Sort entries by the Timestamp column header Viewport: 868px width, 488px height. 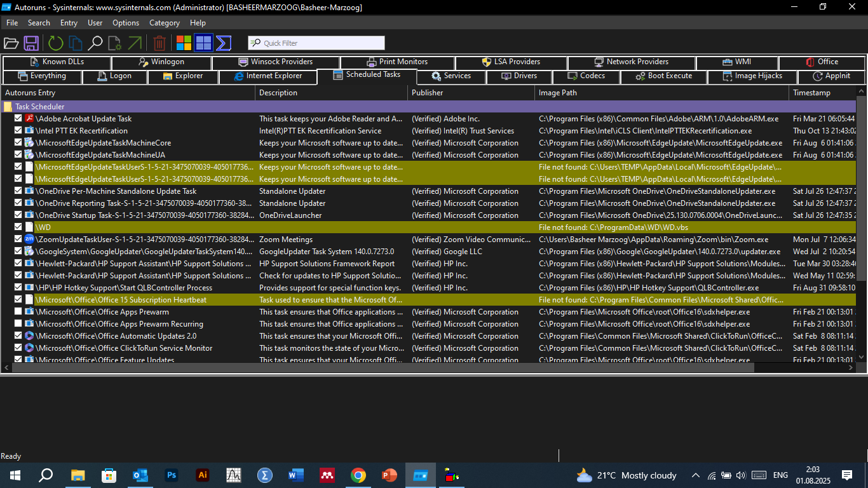pyautogui.click(x=811, y=92)
